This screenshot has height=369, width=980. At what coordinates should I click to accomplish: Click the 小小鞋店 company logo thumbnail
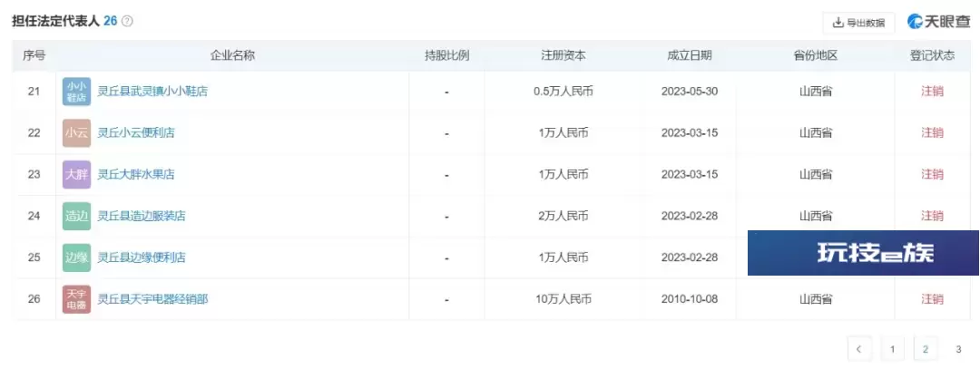point(76,92)
